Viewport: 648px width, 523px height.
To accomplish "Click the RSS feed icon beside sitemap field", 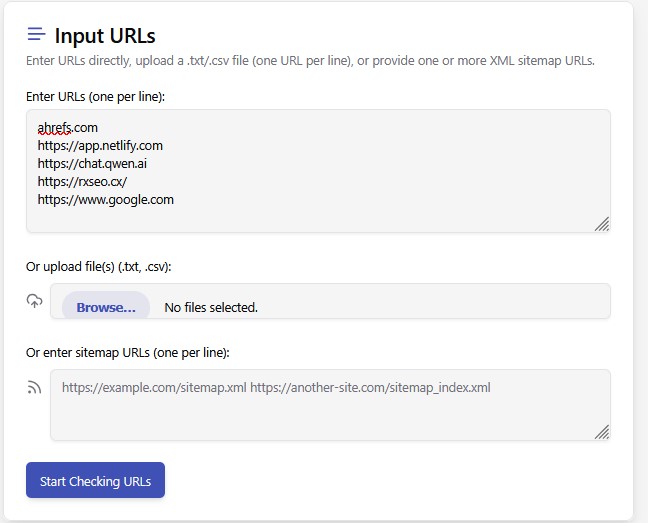I will (x=35, y=387).
